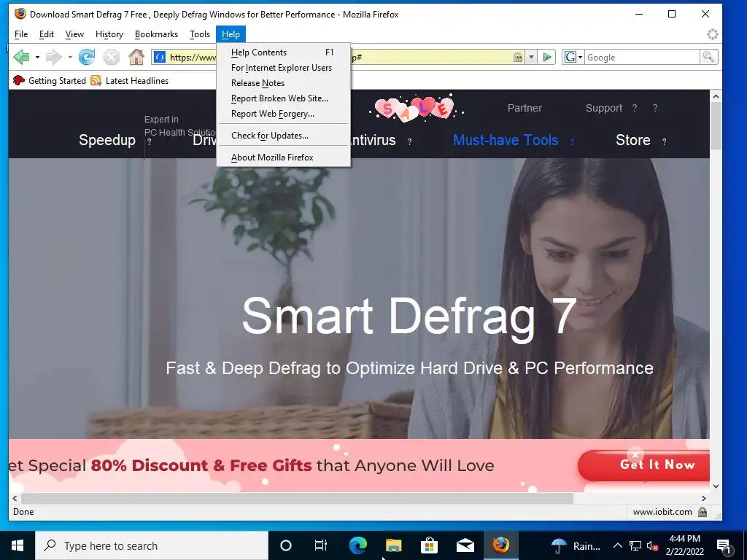Click the Partner link
This screenshot has height=560, width=747.
[525, 108]
